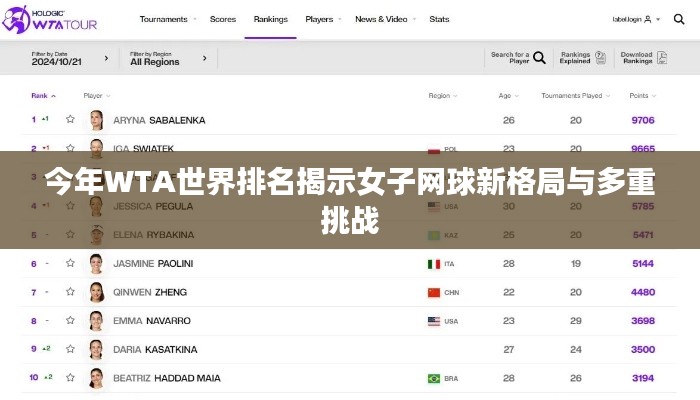Open Emma Navarro's profile photo
The image size is (700, 400).
pyautogui.click(x=96, y=321)
